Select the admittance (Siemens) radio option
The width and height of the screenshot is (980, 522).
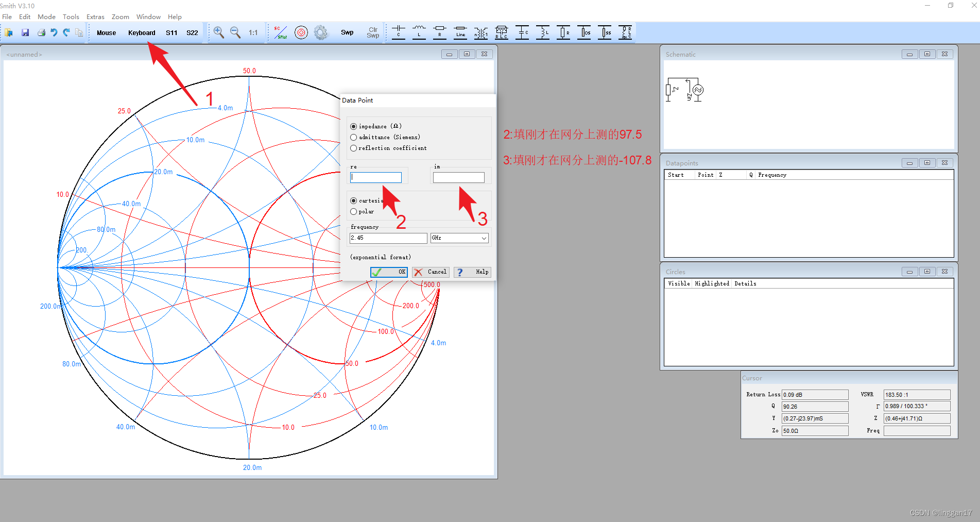point(353,137)
